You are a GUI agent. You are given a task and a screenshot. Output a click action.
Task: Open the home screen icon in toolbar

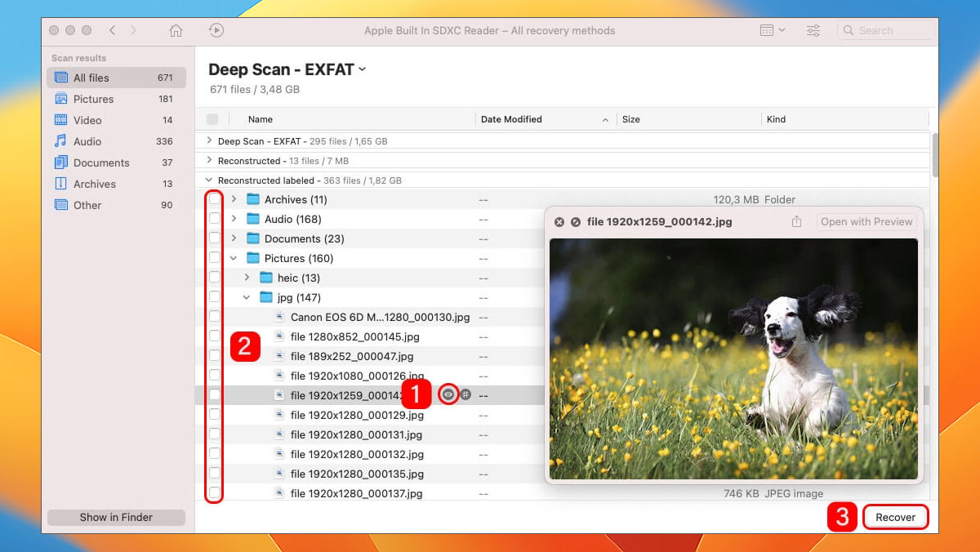[176, 30]
